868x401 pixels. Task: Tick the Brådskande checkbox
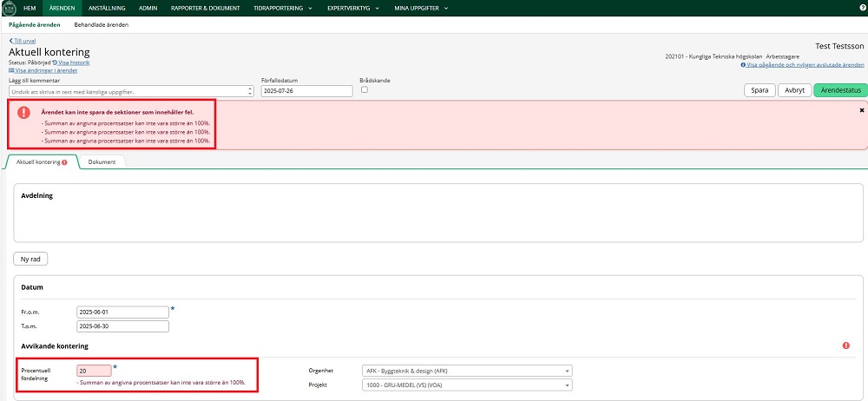pos(364,89)
